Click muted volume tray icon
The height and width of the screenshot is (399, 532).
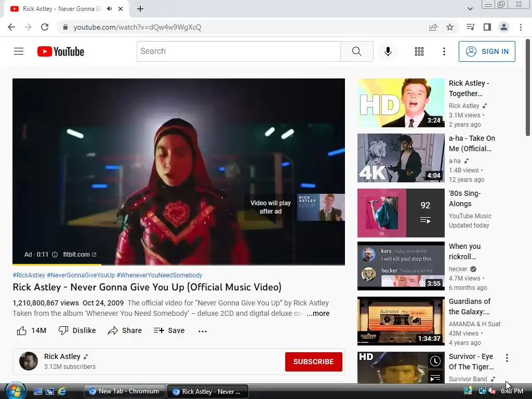(x=492, y=391)
